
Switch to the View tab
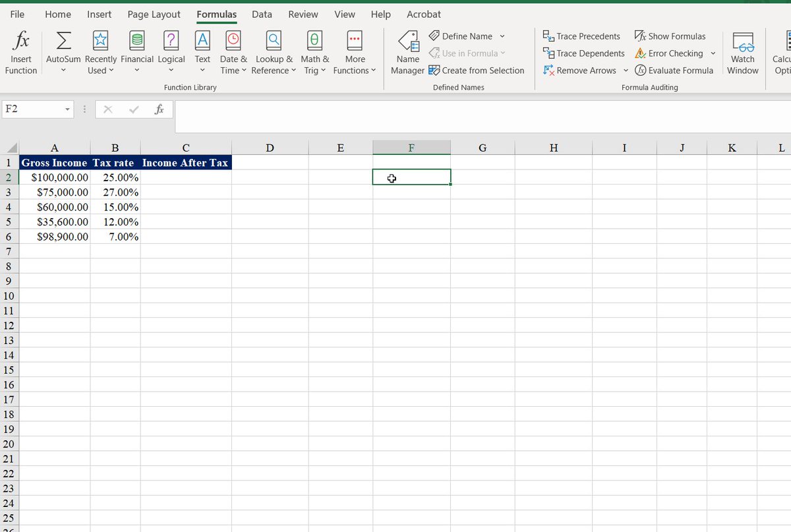[x=345, y=14]
